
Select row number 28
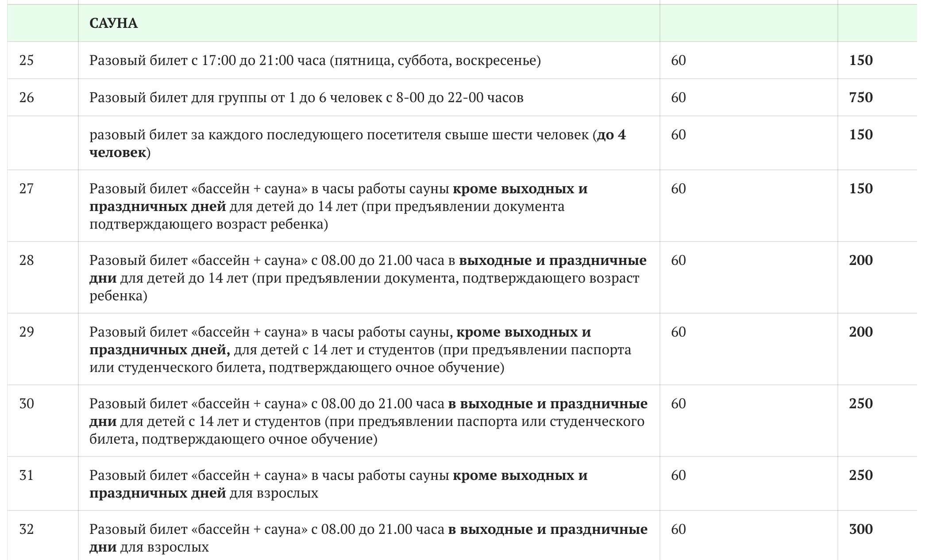27,260
